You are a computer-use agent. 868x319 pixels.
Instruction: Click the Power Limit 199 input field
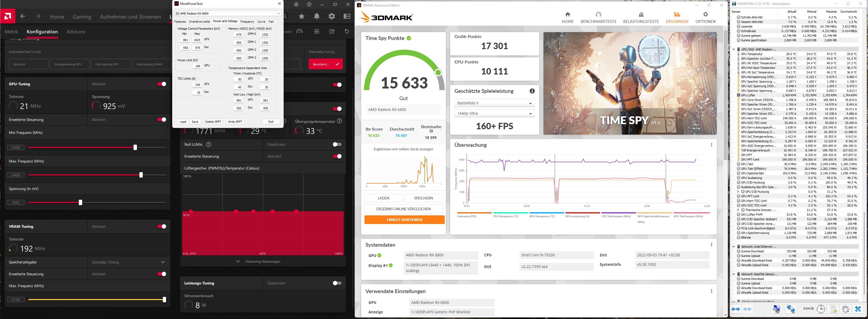click(x=197, y=66)
